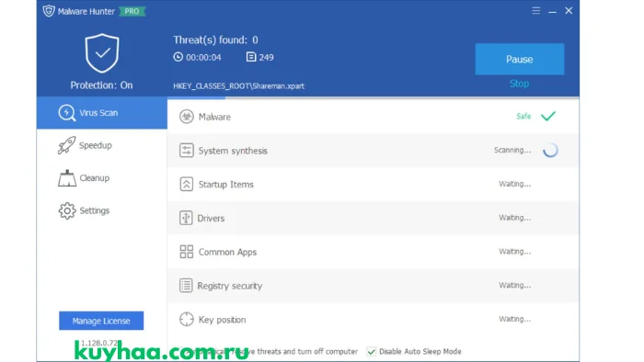Click the Startup Items icon
The width and height of the screenshot is (644, 362).
click(187, 184)
